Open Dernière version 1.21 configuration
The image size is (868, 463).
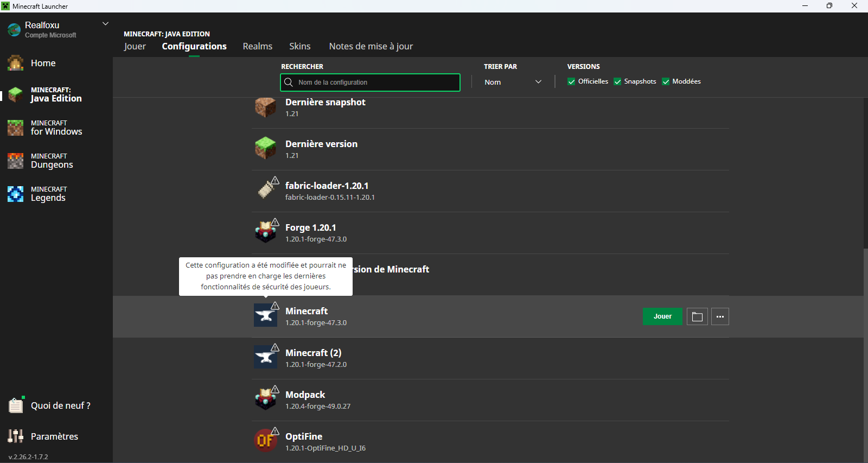490,149
